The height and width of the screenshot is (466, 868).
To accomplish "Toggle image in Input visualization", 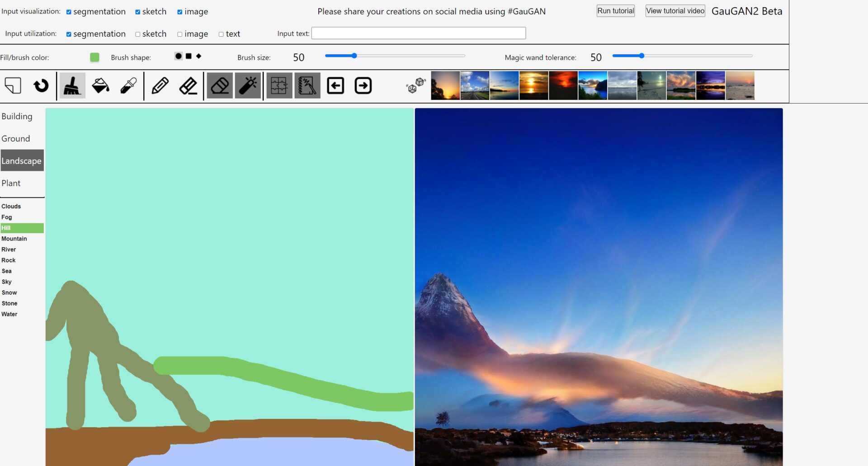I will [x=180, y=12].
